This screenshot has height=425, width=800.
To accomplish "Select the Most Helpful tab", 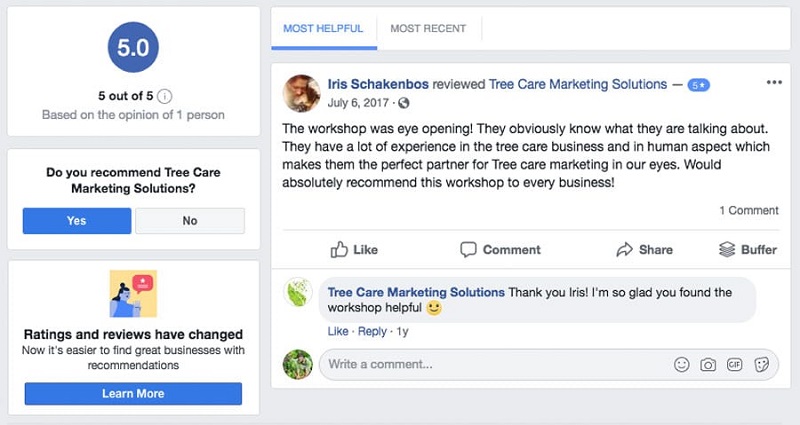I will point(323,29).
